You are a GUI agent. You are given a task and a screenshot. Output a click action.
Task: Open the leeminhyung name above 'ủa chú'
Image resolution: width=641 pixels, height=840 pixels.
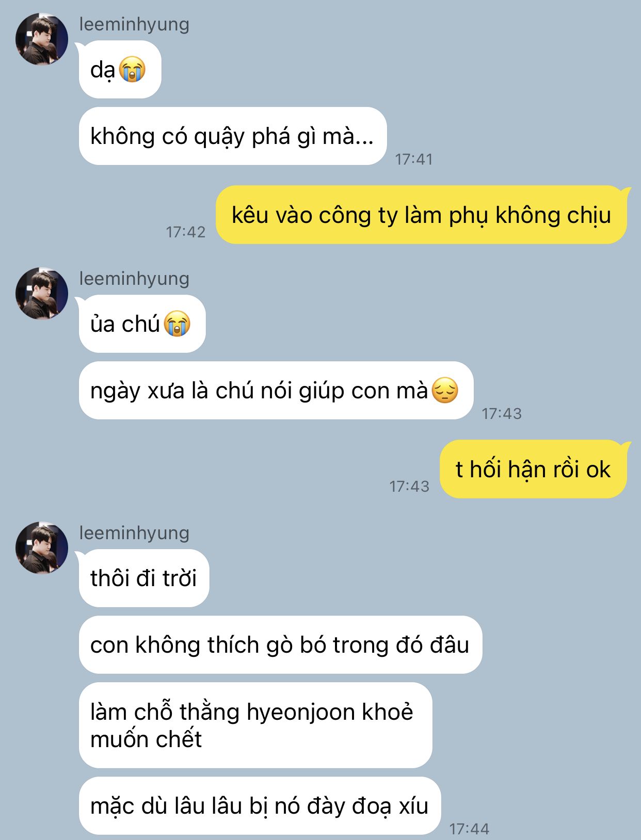(134, 279)
